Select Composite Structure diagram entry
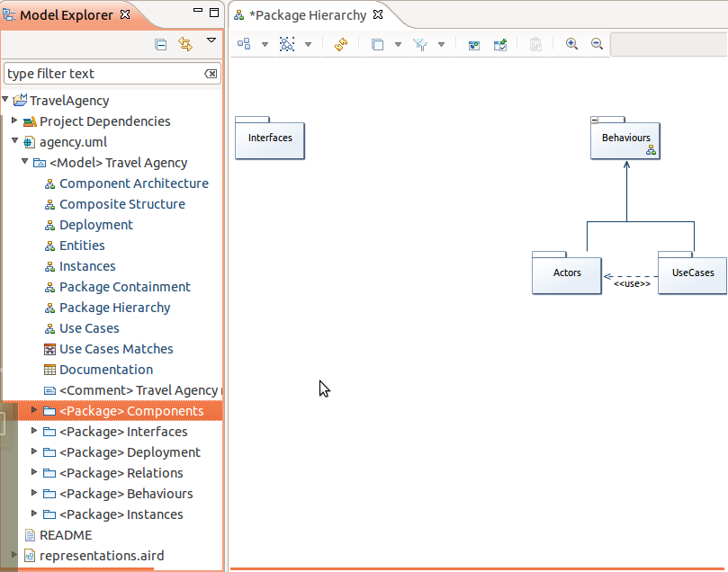 [x=122, y=204]
